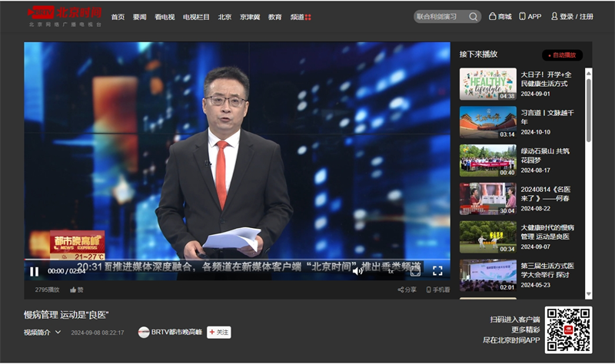Open the 看电视 watch TV menu
The width and height of the screenshot is (615, 364).
pyautogui.click(x=165, y=17)
